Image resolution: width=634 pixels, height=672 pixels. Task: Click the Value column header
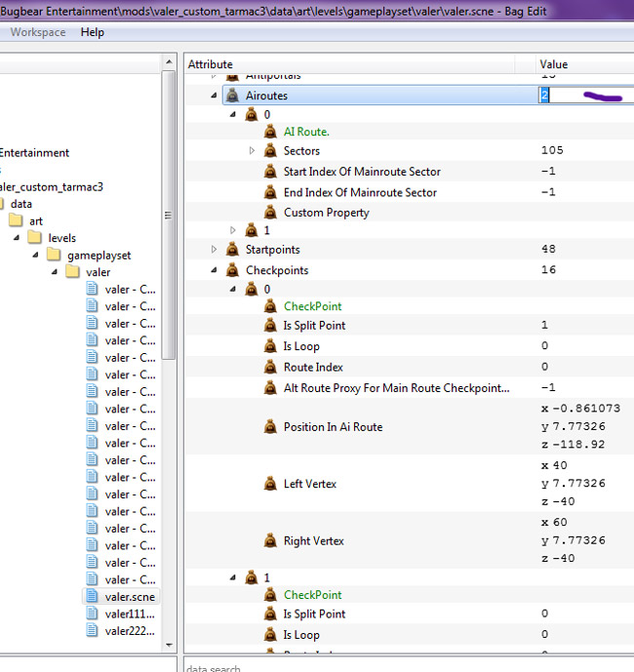pos(584,64)
